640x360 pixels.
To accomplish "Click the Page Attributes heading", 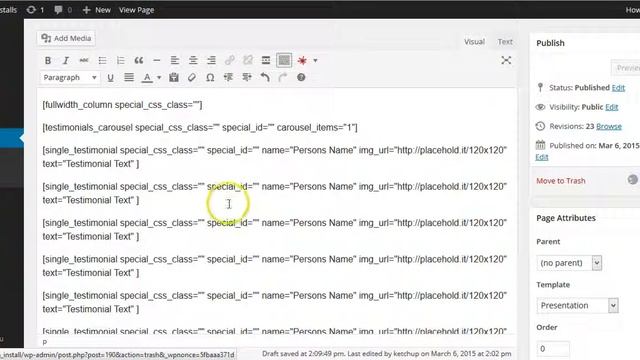I will tap(566, 218).
